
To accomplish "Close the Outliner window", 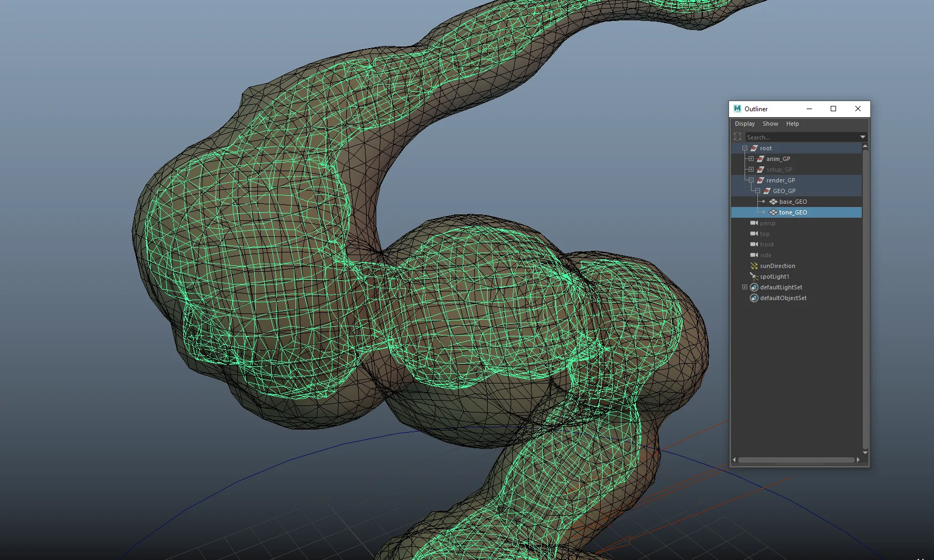I will [x=858, y=109].
